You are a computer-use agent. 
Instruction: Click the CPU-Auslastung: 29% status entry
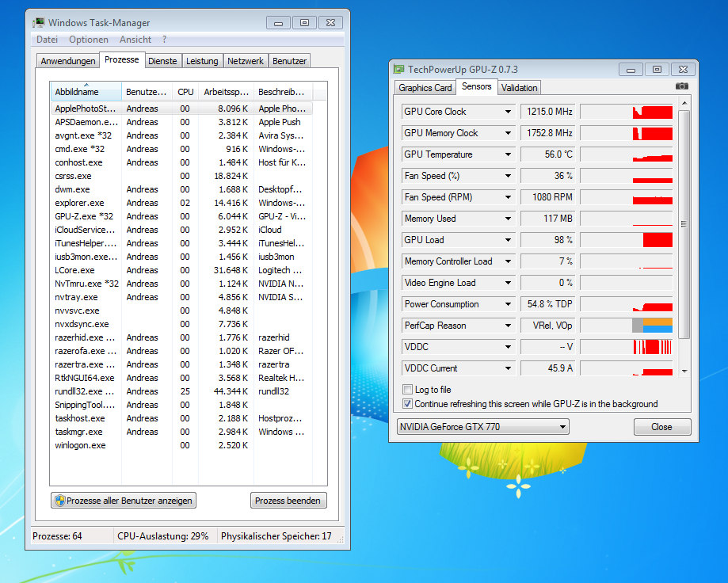pos(163,536)
